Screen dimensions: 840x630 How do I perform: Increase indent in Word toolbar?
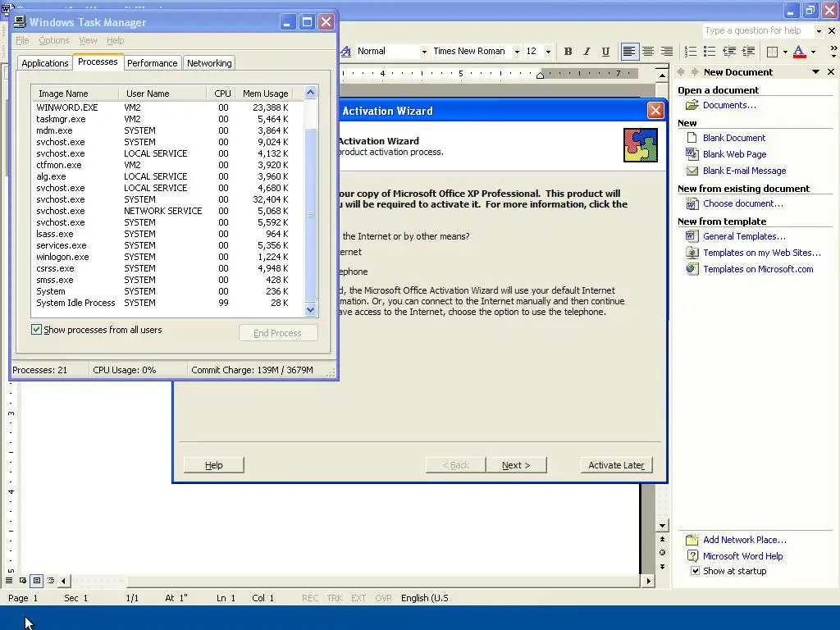[x=748, y=52]
